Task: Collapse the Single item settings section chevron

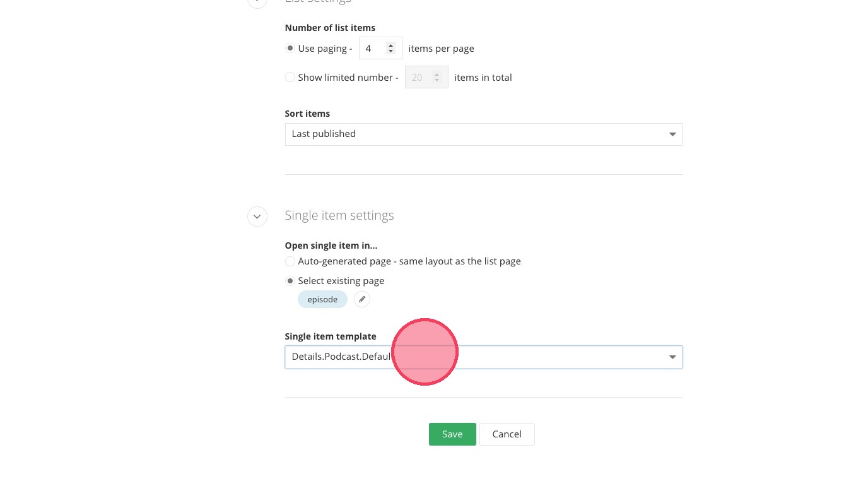Action: [257, 216]
